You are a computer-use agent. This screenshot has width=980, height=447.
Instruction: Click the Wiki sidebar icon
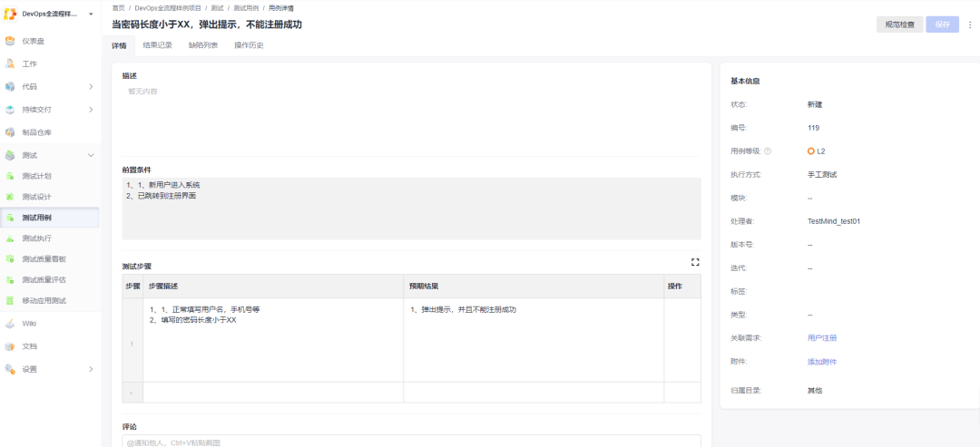[10, 324]
